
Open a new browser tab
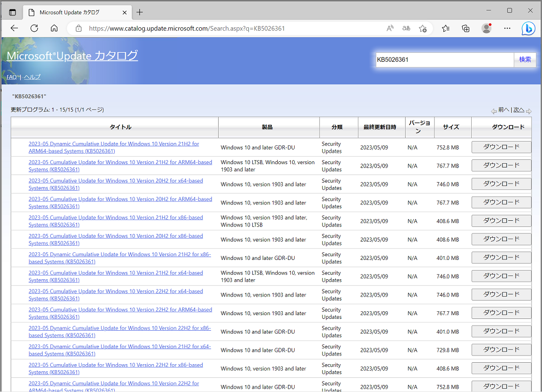click(140, 12)
